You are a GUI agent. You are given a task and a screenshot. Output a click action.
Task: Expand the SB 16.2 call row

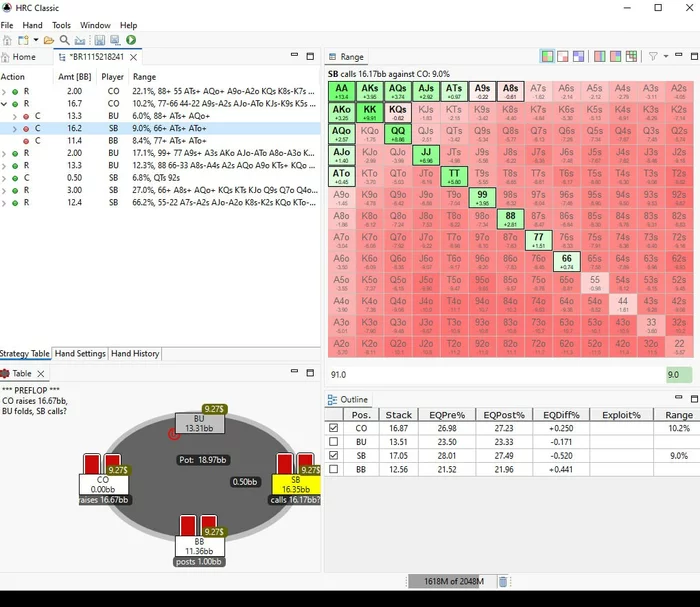[x=15, y=129]
